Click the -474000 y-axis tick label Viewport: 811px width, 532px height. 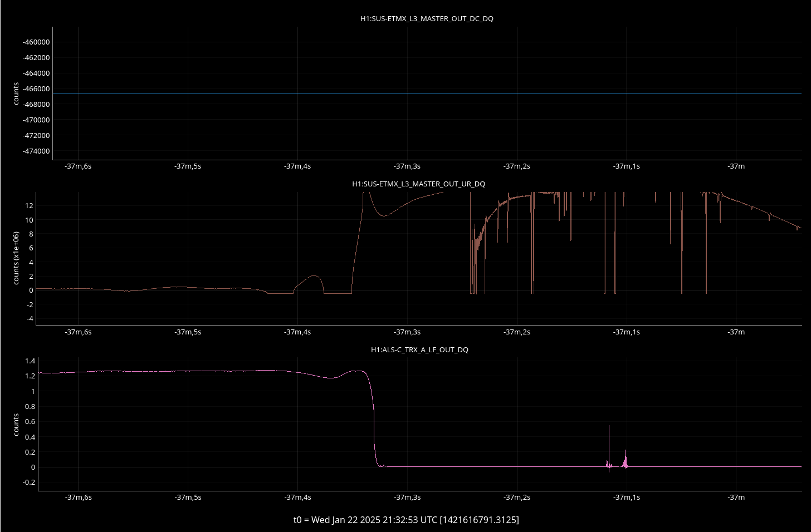tap(36, 151)
